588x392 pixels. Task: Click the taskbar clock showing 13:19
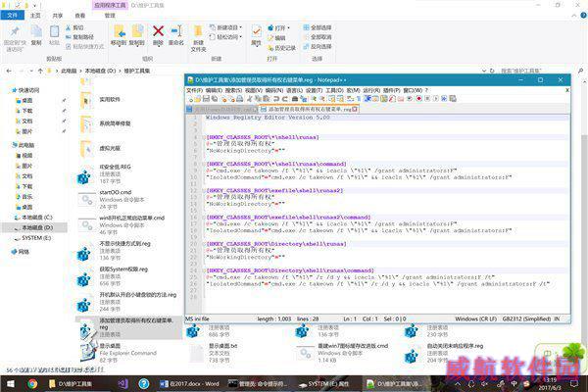click(550, 383)
